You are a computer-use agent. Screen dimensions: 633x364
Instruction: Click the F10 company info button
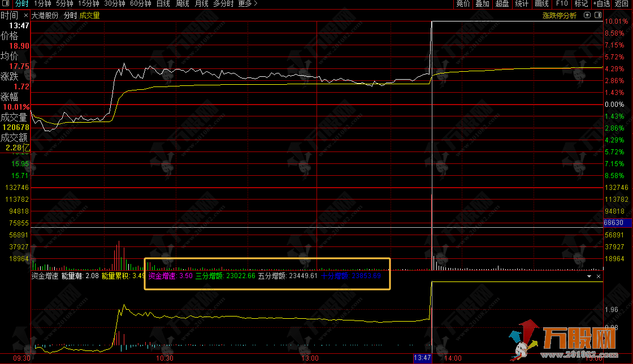point(562,4)
